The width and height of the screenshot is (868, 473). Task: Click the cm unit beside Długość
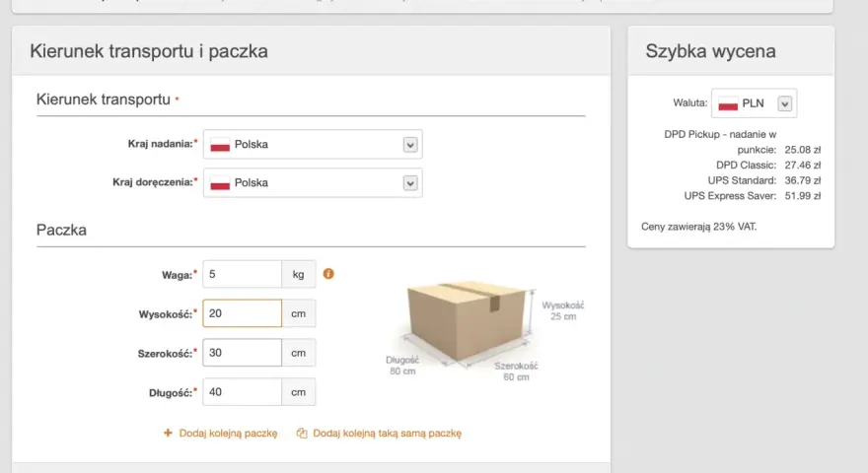(x=298, y=392)
